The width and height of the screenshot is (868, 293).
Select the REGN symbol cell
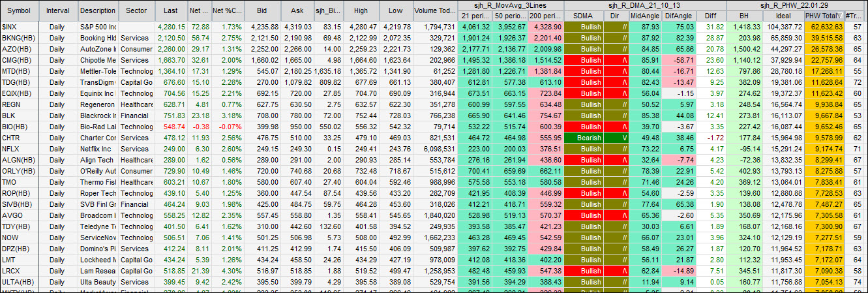[20, 104]
